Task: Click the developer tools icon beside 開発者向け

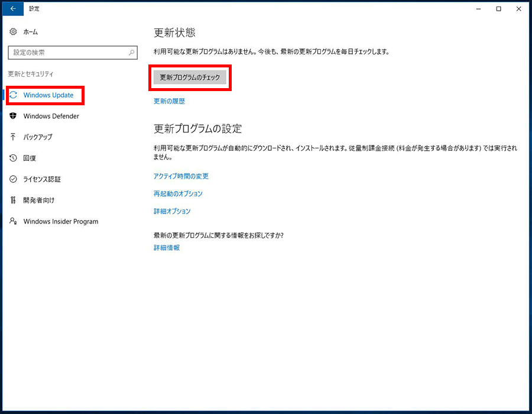Action: (x=13, y=200)
